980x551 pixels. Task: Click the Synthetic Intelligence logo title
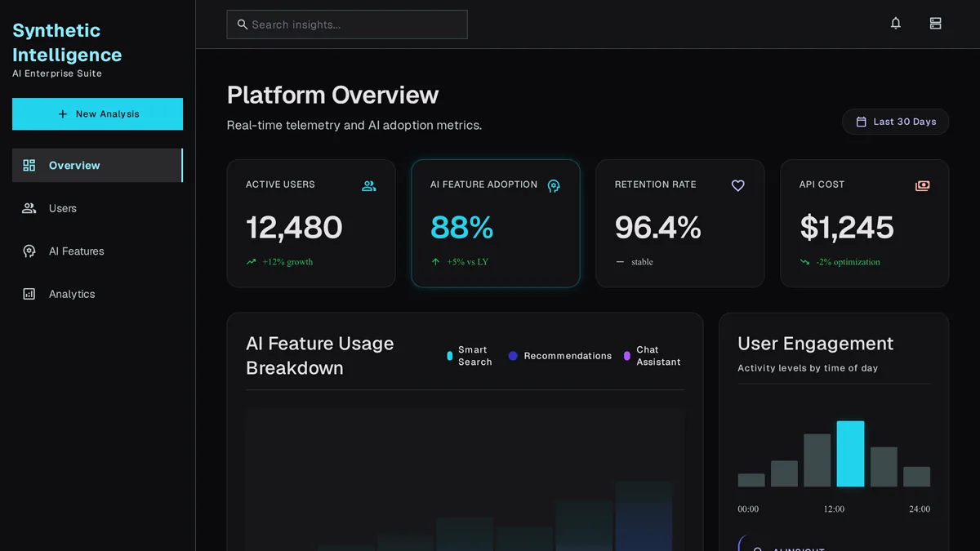point(67,42)
